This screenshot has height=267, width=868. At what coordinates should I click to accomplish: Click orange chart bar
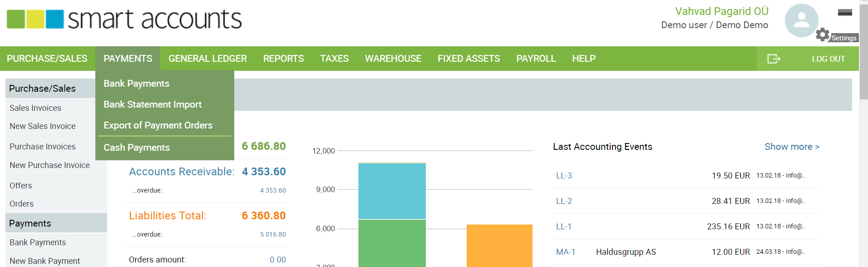[x=499, y=246]
